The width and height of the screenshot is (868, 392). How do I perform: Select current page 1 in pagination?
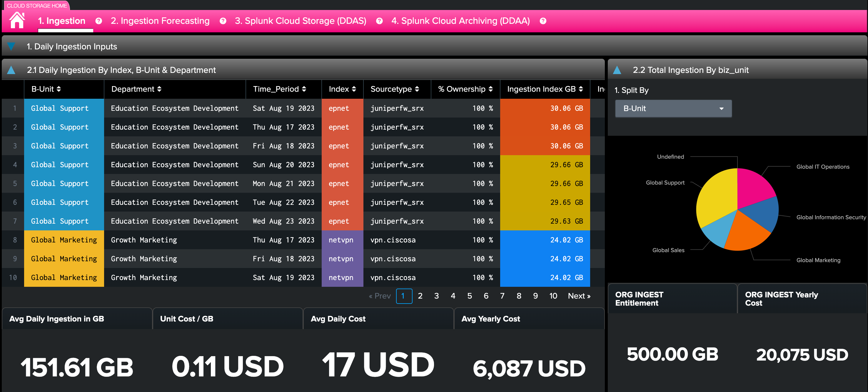coord(404,296)
